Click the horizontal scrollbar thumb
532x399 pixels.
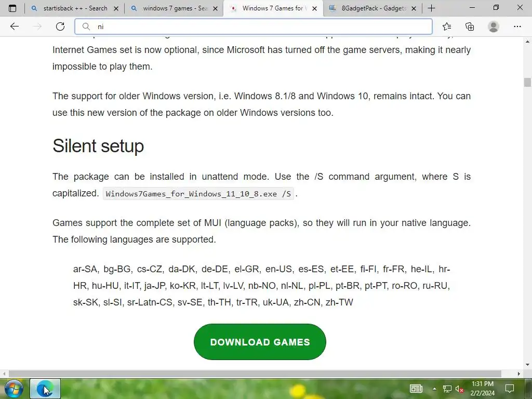[x=255, y=374]
